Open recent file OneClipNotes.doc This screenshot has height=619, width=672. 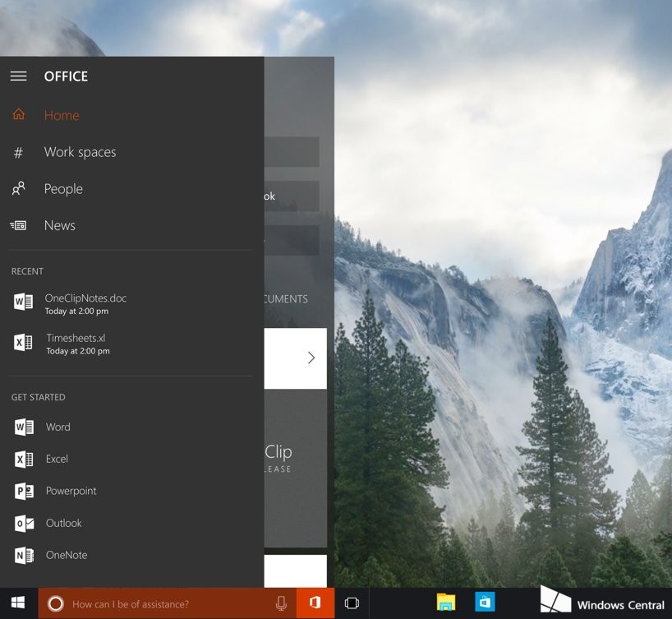point(85,298)
